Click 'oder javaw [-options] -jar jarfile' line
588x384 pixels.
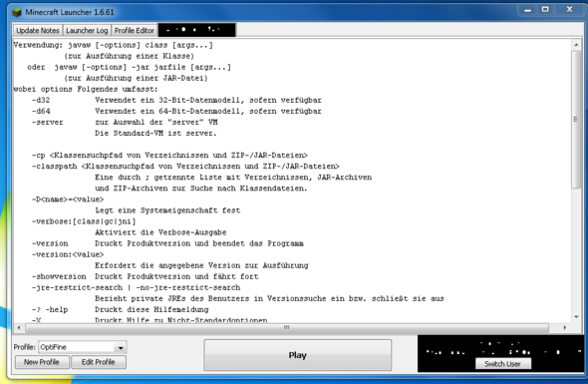point(129,67)
